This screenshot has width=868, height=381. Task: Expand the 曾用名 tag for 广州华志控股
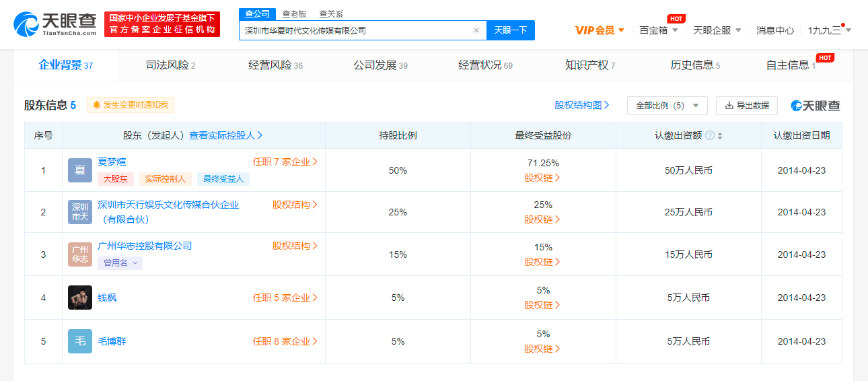[x=120, y=263]
